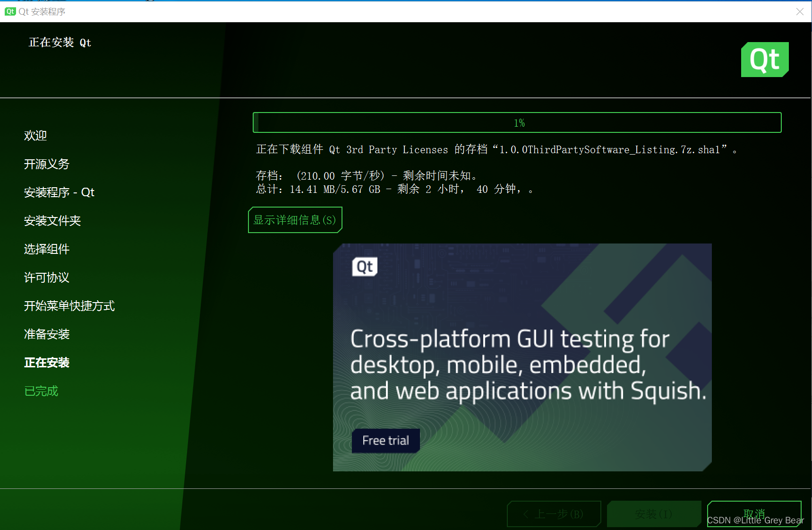Select the 准备安装 step label
The image size is (812, 530).
47,334
